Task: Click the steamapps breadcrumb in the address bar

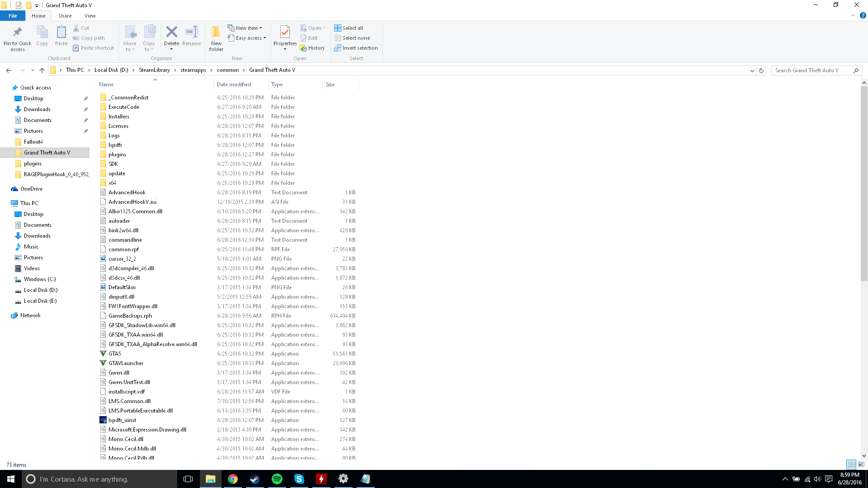Action: click(193, 70)
